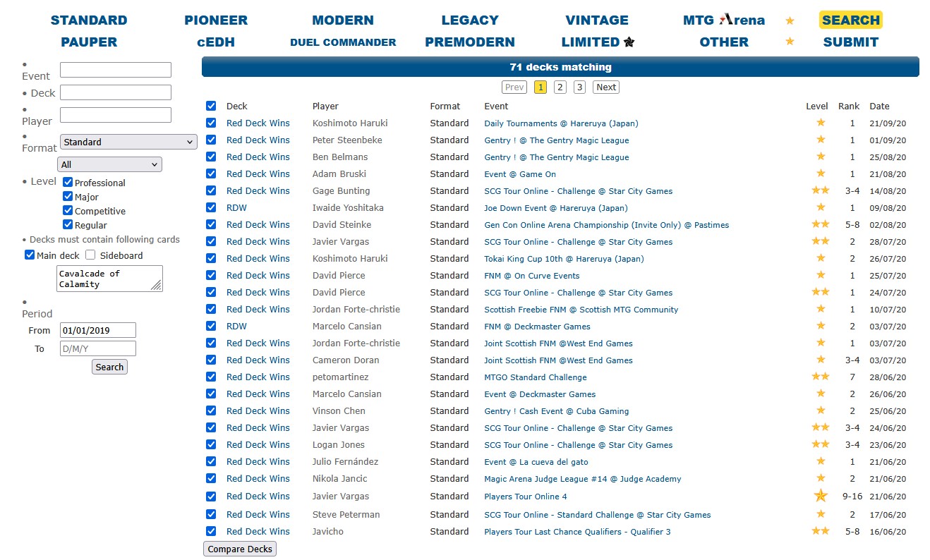Open the SUBMIT page
The image size is (930, 560).
tap(851, 42)
